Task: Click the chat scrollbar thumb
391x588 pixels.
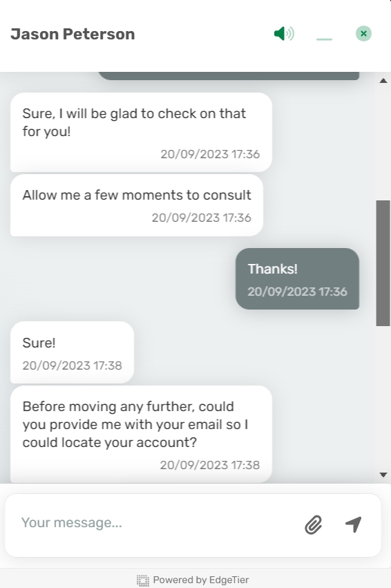Action: coord(383,263)
